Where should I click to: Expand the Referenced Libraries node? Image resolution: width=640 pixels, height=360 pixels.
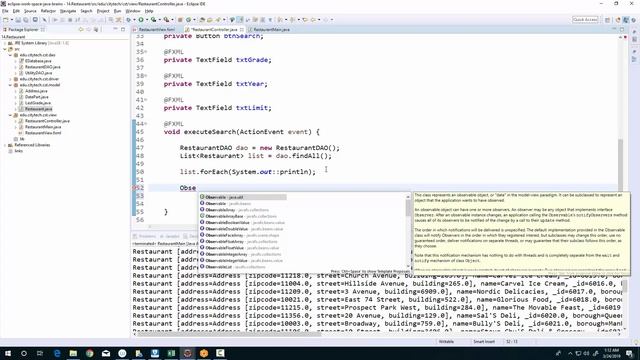tap(5, 145)
